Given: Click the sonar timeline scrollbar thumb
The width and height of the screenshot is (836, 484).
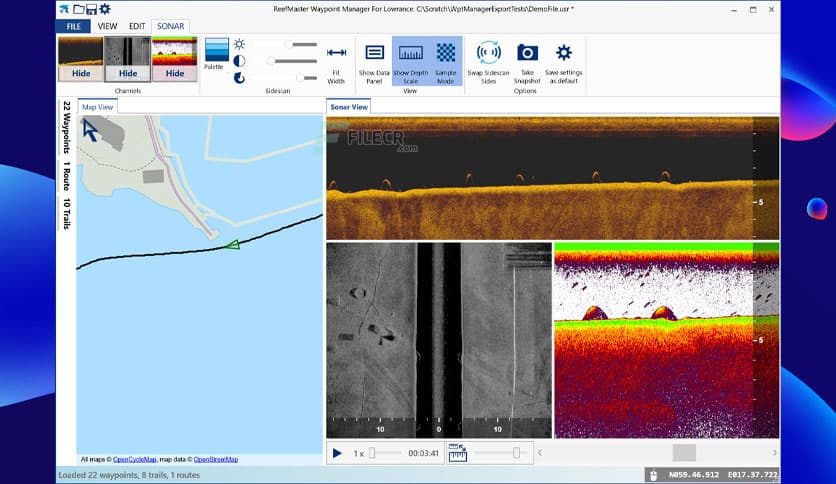Looking at the screenshot, I should (x=684, y=453).
